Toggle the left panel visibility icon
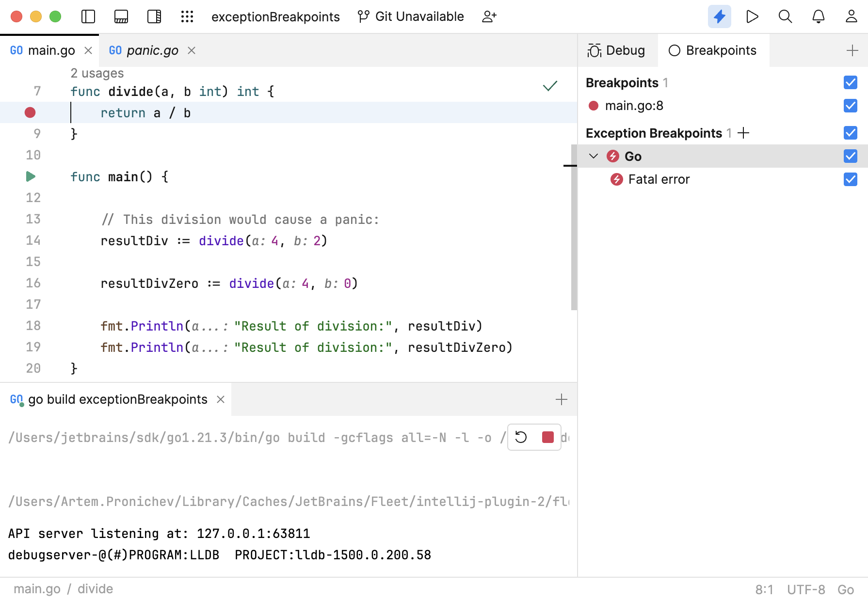Screen dimensions: 868x600 coord(88,16)
